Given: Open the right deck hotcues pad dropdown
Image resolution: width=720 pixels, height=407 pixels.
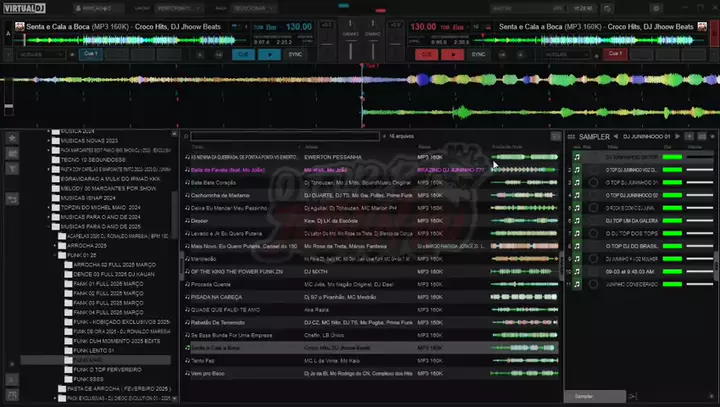Looking at the screenshot, I should (566, 55).
